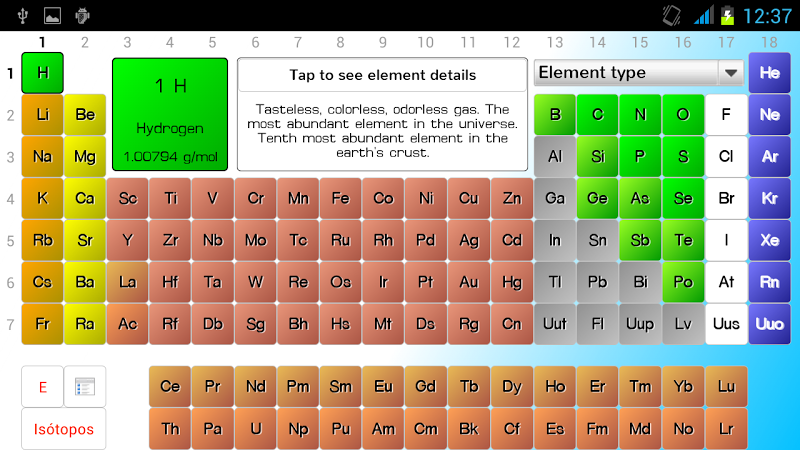Choose the Au gold element tile
The height and width of the screenshot is (450, 800).
pyautogui.click(x=468, y=283)
